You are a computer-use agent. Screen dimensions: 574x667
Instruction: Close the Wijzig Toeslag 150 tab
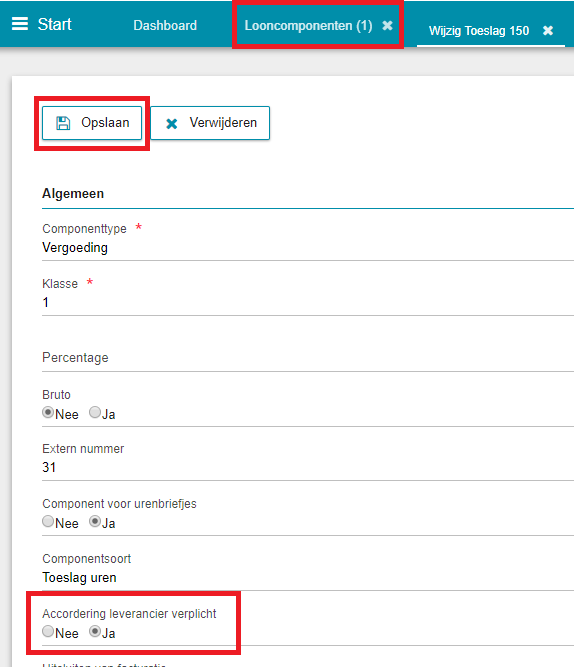548,31
